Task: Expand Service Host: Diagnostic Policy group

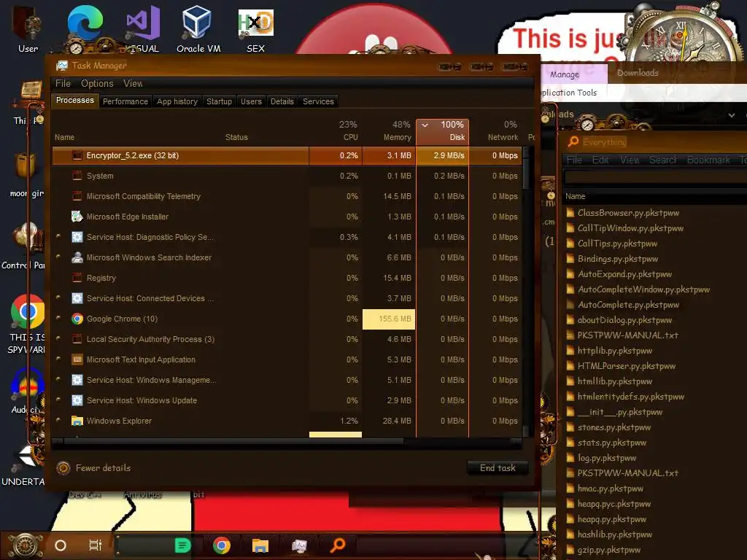Action: point(58,236)
